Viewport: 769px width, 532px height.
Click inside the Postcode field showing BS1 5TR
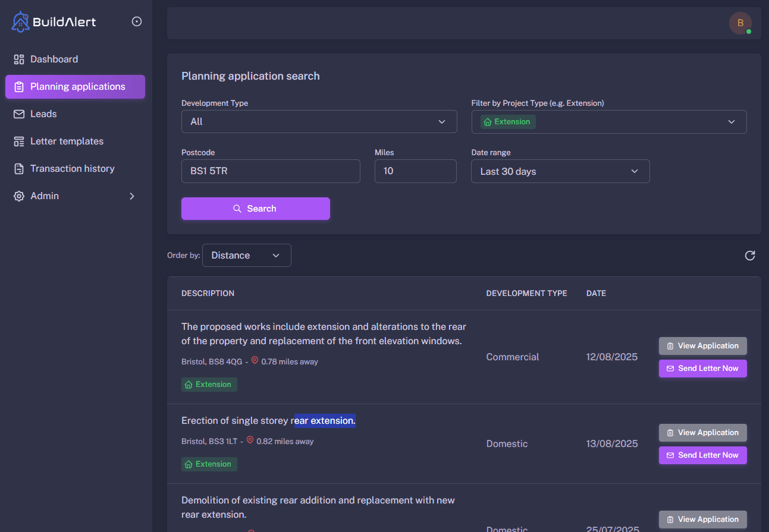tap(271, 171)
